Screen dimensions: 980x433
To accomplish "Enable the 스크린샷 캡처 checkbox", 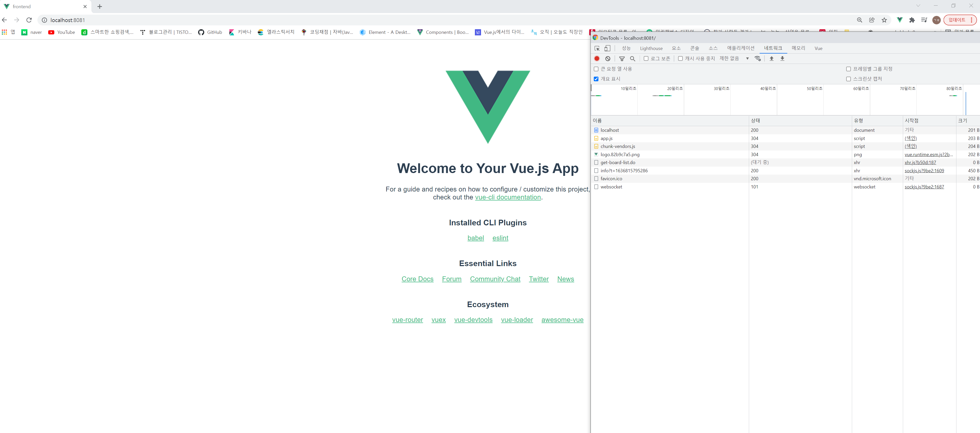I will (848, 79).
